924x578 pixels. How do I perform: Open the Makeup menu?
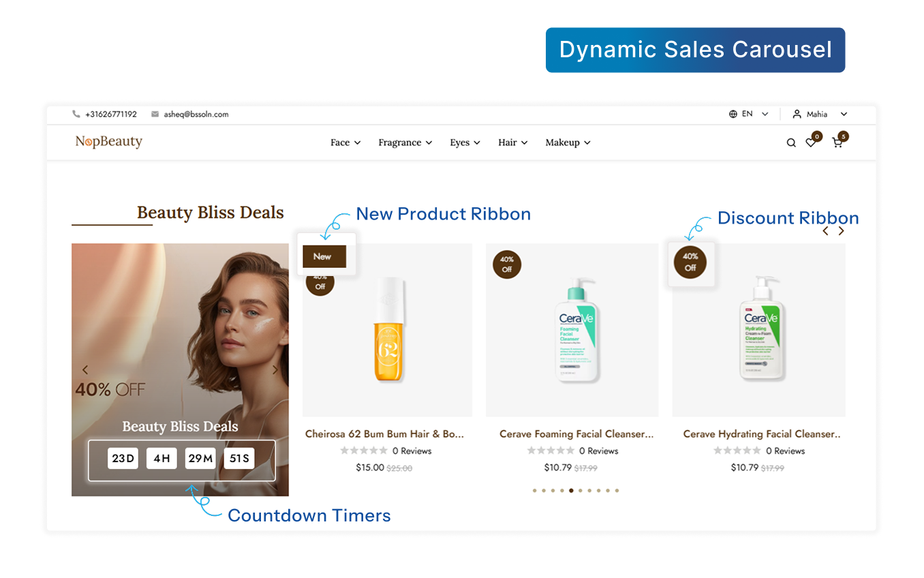(568, 142)
